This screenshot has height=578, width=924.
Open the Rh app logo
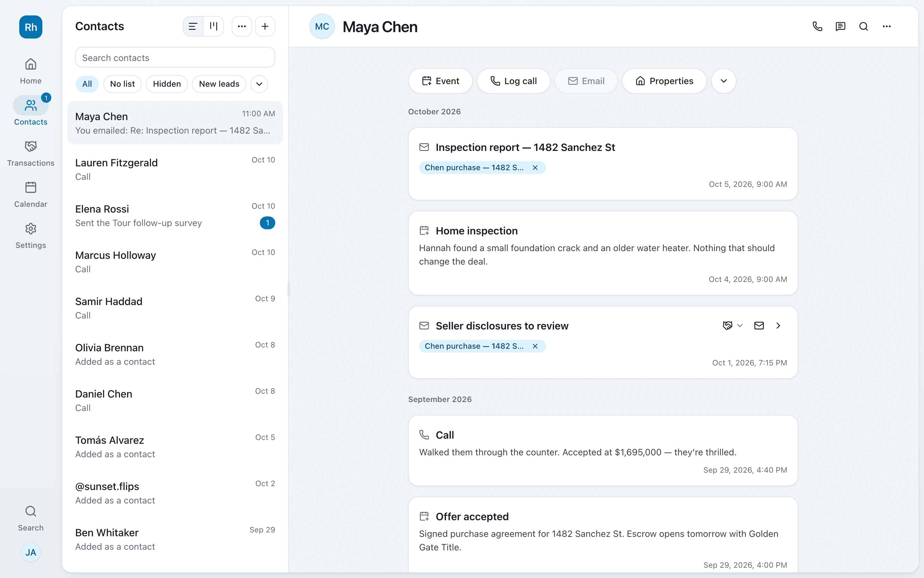pyautogui.click(x=30, y=27)
